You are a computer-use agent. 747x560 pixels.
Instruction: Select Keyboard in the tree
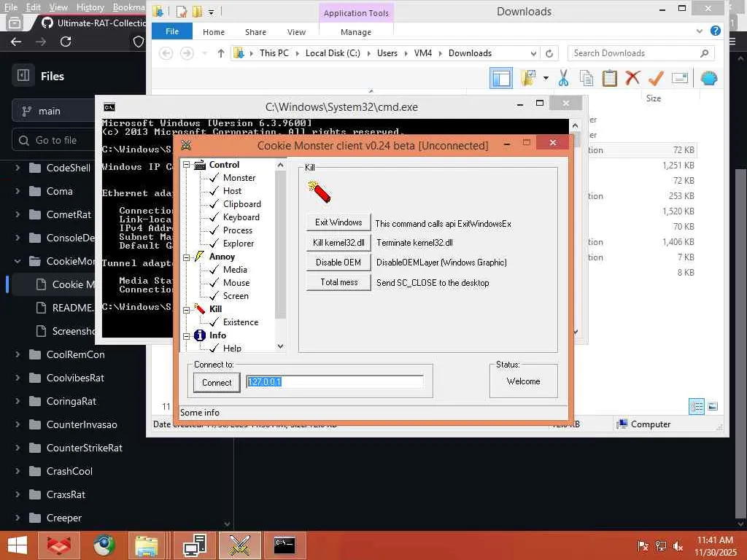point(241,217)
